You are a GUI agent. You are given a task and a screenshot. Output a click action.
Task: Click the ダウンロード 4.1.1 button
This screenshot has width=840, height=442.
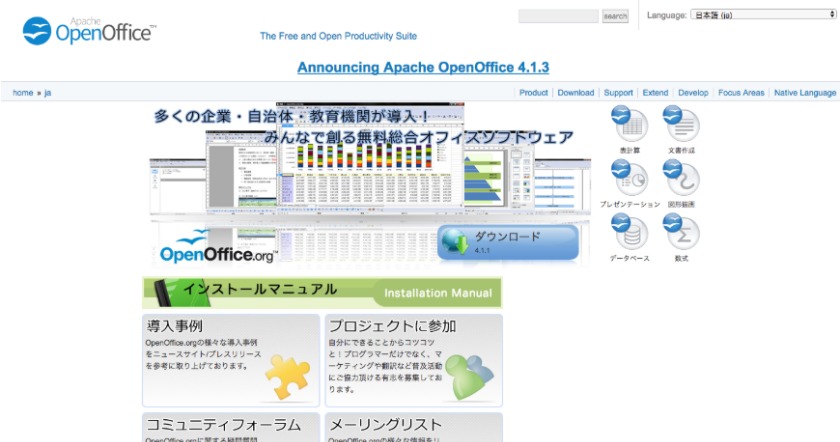(508, 242)
